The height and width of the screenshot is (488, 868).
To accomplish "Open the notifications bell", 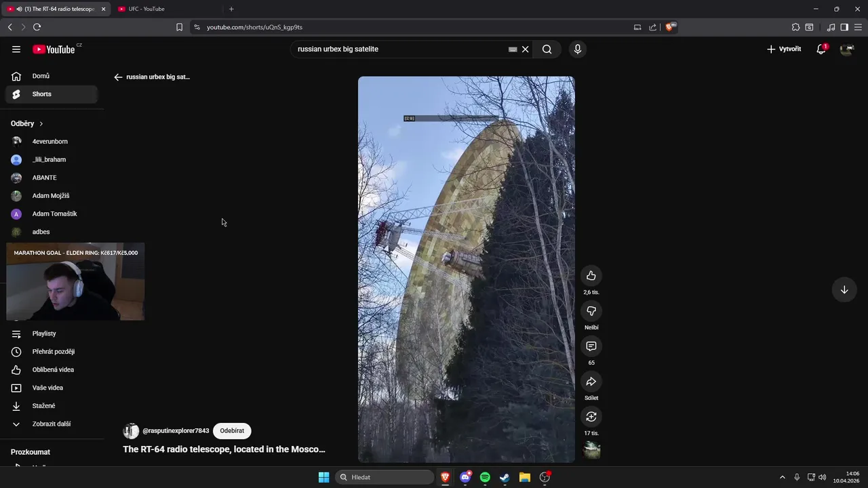I will coord(821,49).
